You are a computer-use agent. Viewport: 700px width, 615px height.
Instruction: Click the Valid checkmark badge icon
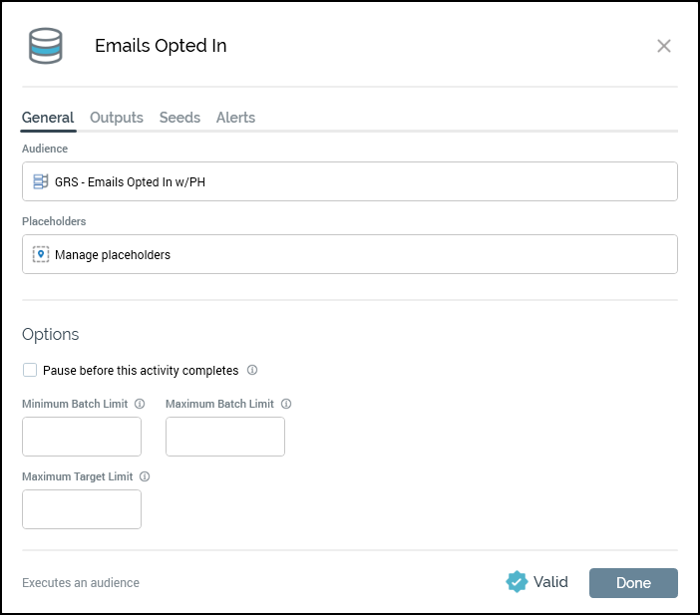tap(517, 582)
